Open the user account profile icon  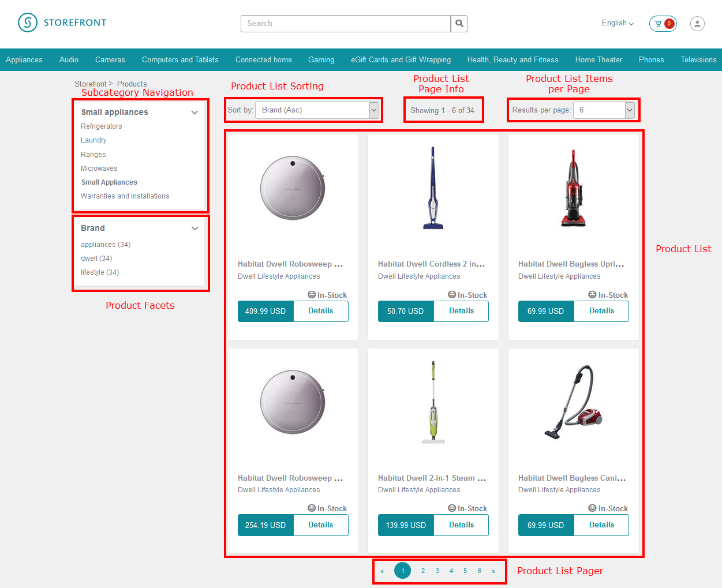pos(697,24)
